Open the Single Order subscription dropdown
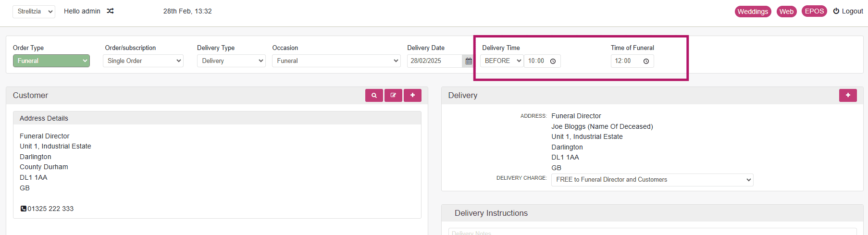Viewport: 868px width, 235px height. point(143,61)
